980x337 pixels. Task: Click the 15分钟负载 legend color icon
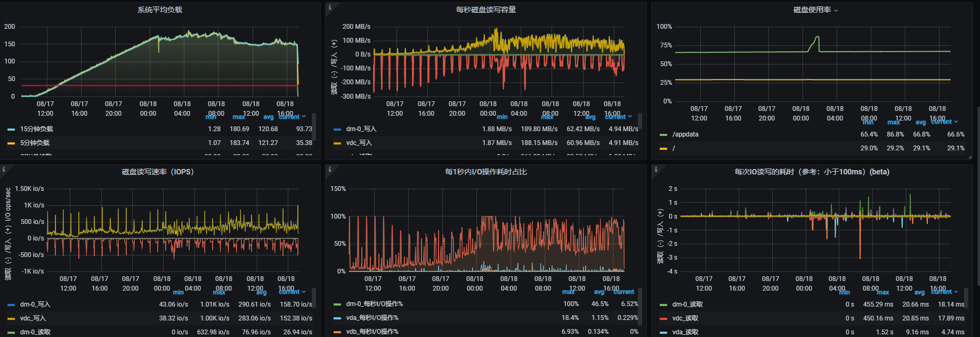point(11,129)
